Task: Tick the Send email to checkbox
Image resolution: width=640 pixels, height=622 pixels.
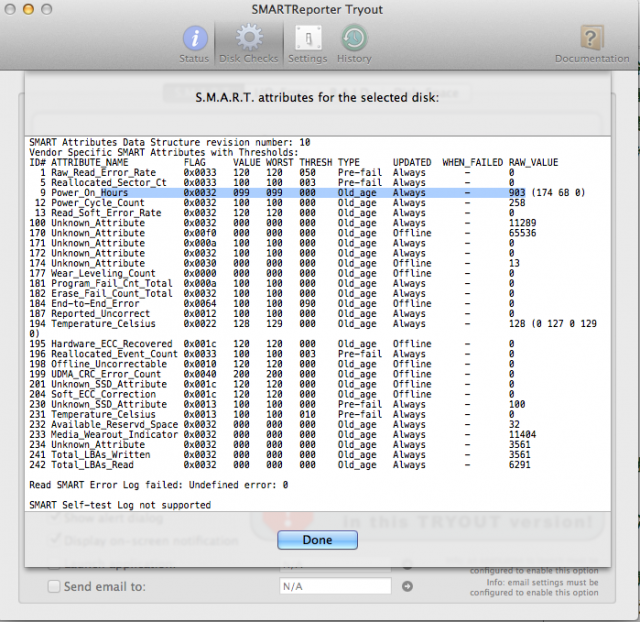Action: click(54, 586)
